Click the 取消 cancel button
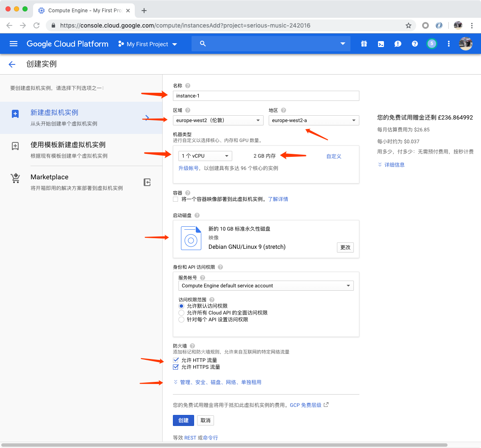Screen dimensions: 481x448 coord(205,420)
